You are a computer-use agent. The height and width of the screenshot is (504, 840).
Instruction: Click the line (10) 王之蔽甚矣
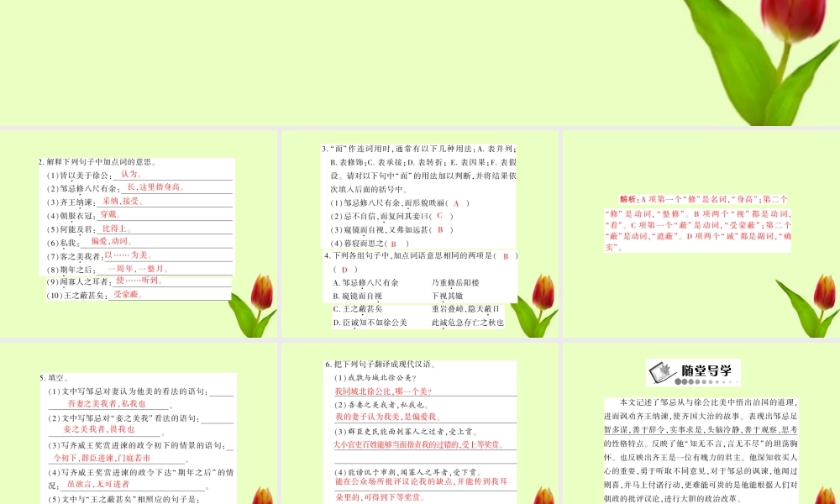pos(77,296)
